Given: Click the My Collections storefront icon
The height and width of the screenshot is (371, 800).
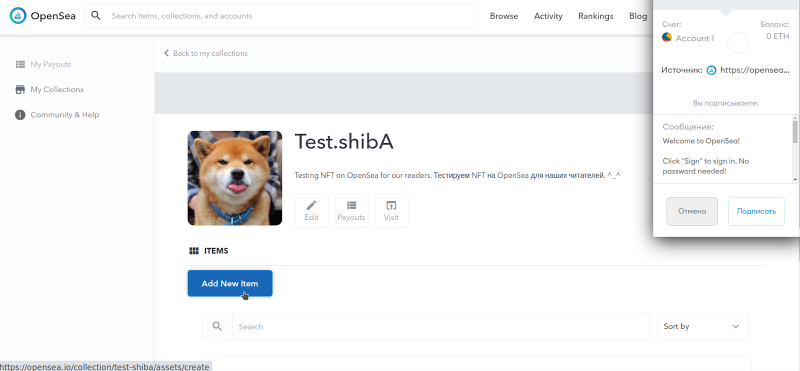Looking at the screenshot, I should pos(20,89).
